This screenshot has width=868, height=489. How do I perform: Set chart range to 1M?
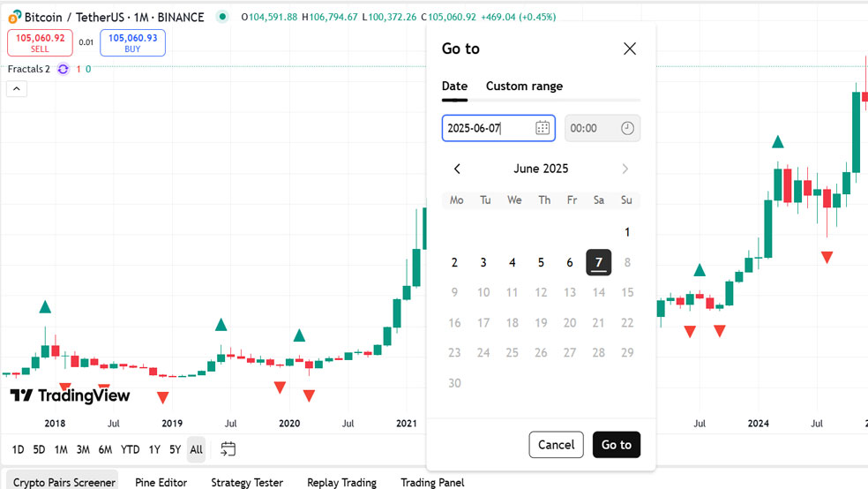pyautogui.click(x=61, y=449)
